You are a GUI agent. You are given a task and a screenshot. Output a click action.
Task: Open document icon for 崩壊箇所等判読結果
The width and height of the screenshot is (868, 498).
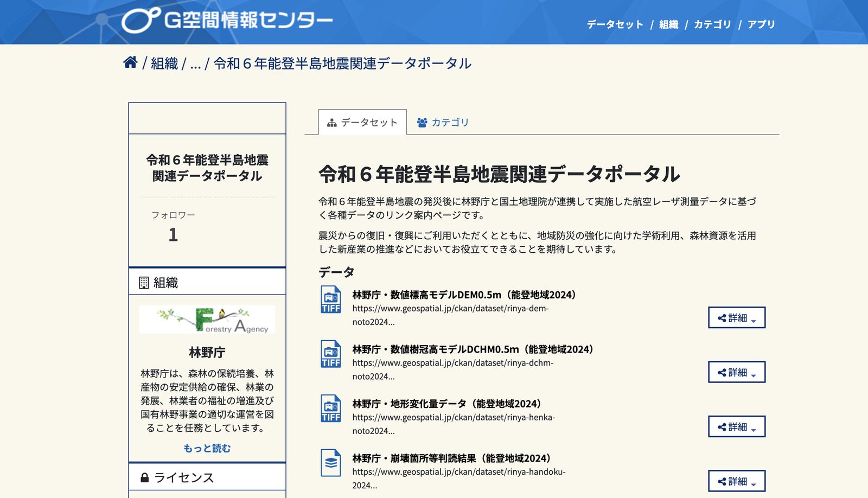[331, 463]
